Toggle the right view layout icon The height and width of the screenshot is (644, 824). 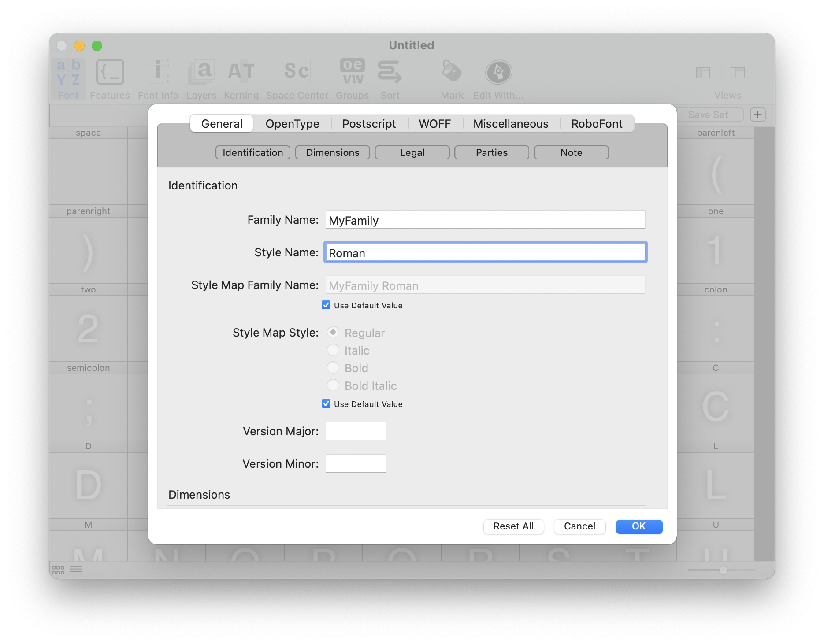pyautogui.click(x=737, y=72)
